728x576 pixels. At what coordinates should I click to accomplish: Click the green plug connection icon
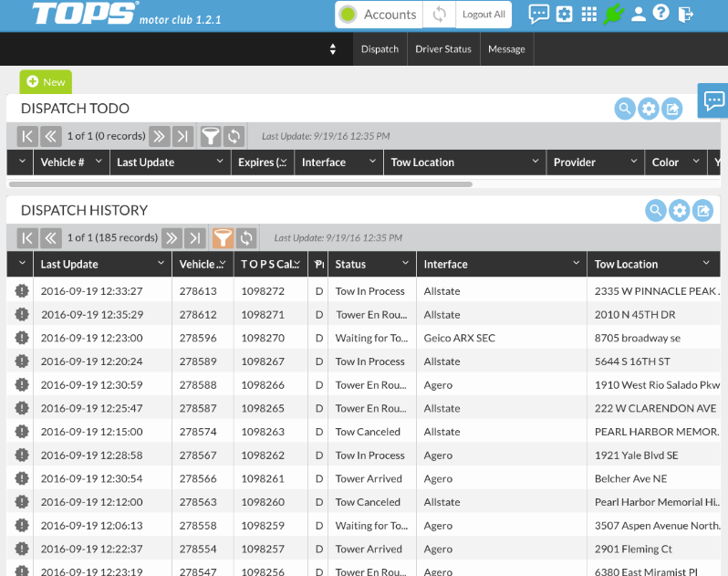click(x=614, y=14)
